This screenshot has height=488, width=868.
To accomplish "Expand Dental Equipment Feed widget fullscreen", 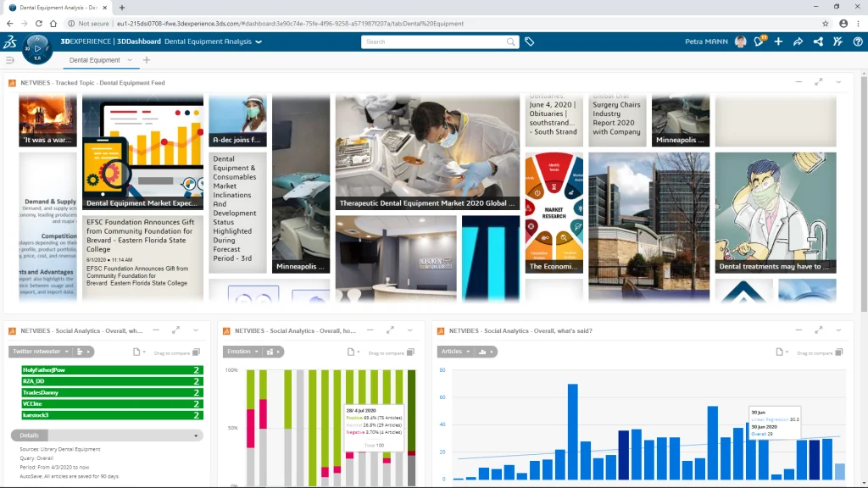I will tap(818, 82).
